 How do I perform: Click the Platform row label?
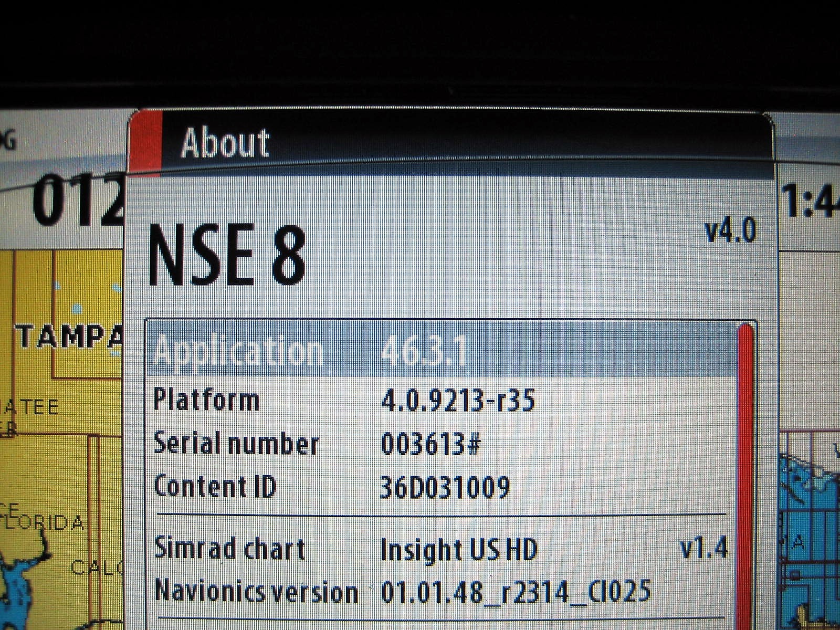tap(207, 401)
